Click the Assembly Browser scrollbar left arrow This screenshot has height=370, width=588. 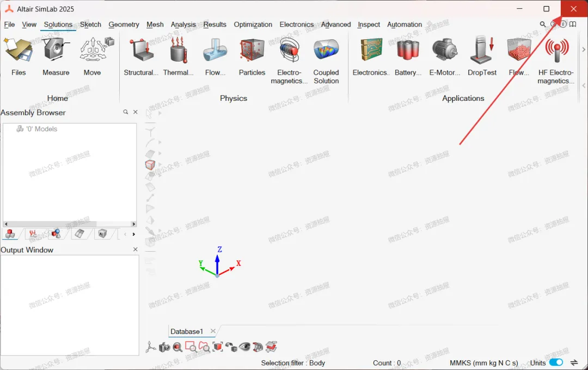6,223
